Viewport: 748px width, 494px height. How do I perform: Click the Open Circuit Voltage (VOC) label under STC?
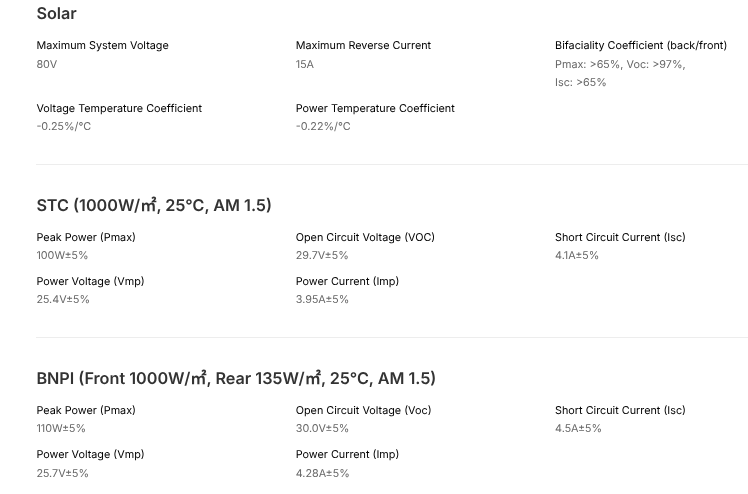coord(365,238)
